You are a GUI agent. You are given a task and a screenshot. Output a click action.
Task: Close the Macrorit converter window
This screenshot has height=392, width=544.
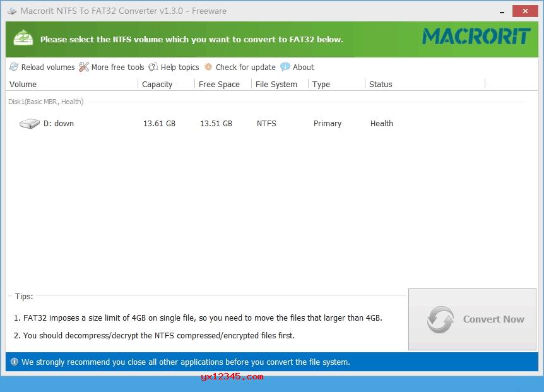coord(525,11)
